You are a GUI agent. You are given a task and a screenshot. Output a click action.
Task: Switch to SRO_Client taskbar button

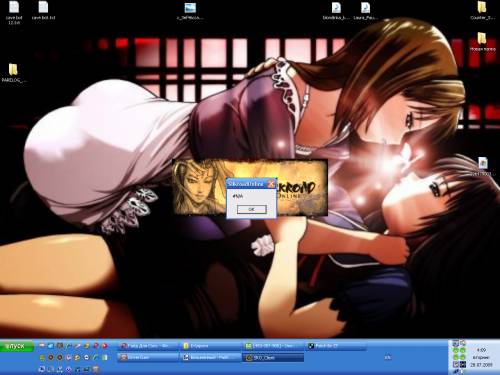273,358
